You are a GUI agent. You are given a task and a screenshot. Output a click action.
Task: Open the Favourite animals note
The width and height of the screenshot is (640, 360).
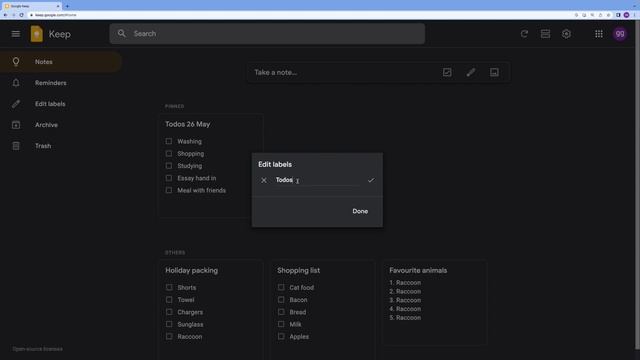click(x=434, y=303)
